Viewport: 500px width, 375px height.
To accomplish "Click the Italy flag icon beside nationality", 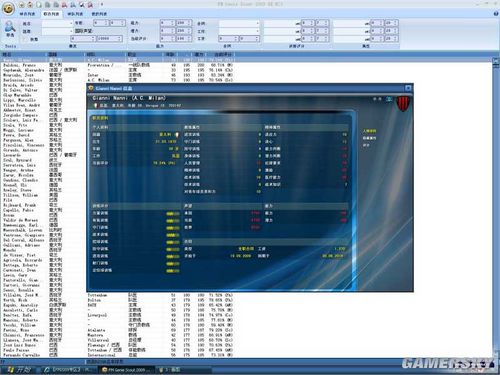I will click(177, 135).
